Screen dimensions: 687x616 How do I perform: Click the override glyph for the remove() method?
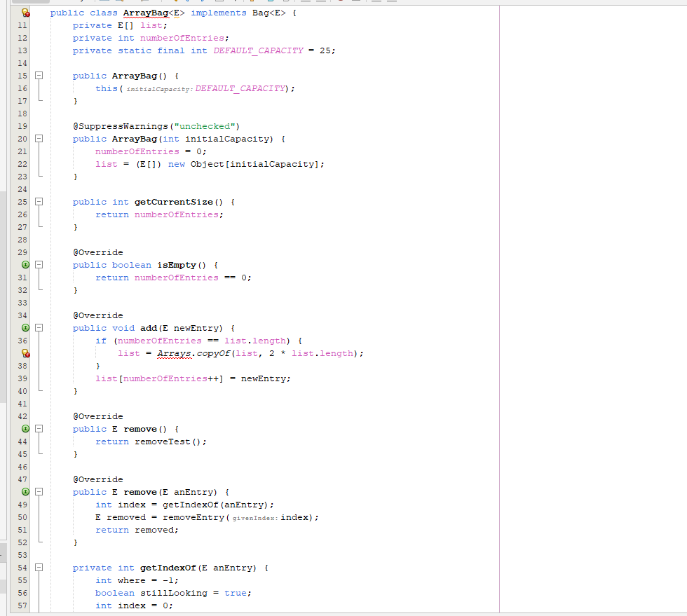[25, 429]
